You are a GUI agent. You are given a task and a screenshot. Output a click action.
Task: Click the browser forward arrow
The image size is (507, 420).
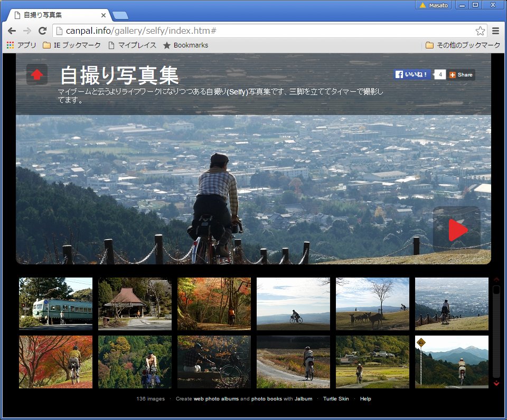(27, 31)
